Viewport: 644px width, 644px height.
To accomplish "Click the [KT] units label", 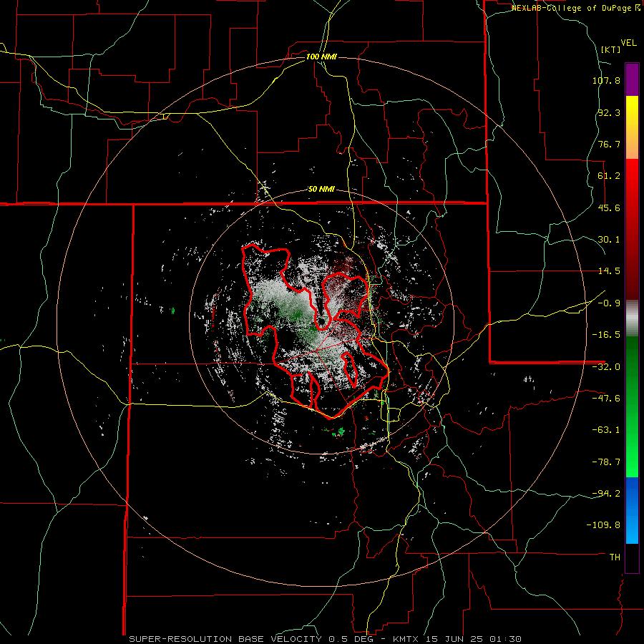I will [611, 49].
